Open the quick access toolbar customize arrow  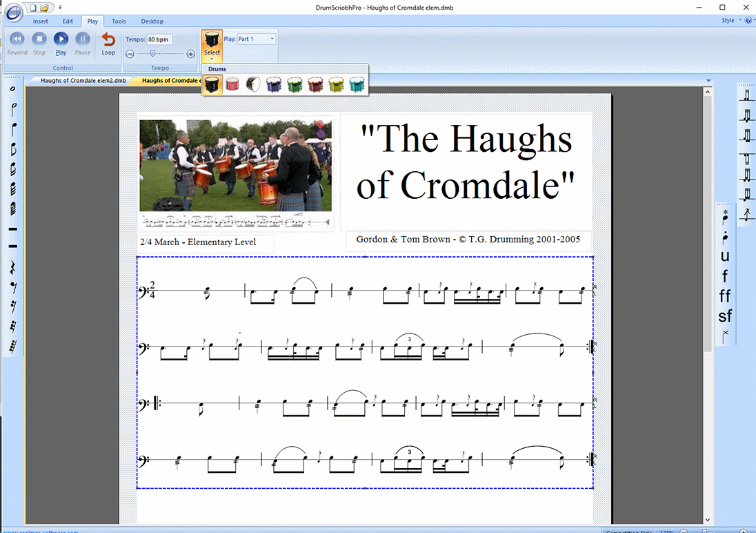(x=60, y=8)
